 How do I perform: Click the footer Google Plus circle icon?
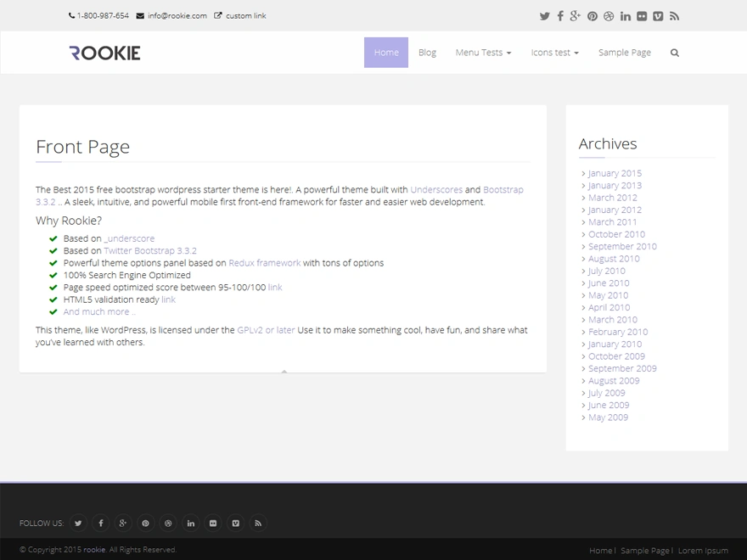(x=123, y=524)
